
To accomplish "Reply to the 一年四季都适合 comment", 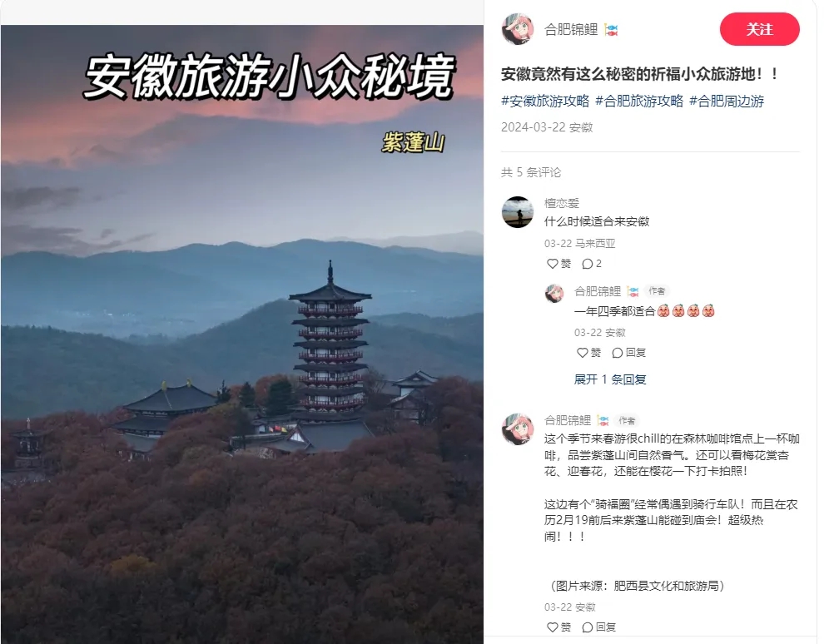I will (x=629, y=353).
